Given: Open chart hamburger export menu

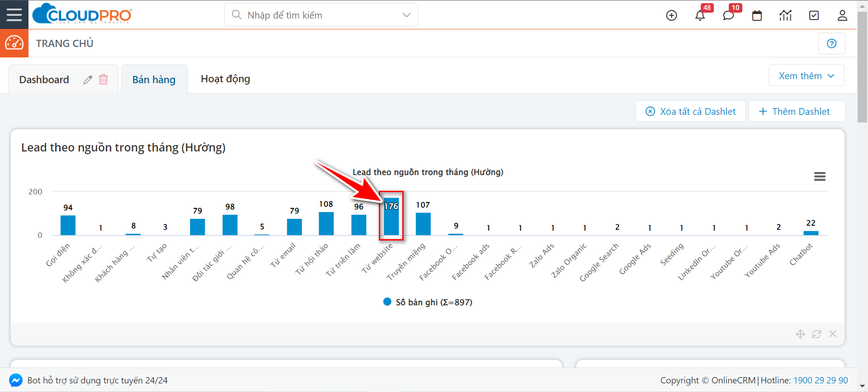Looking at the screenshot, I should tap(820, 176).
